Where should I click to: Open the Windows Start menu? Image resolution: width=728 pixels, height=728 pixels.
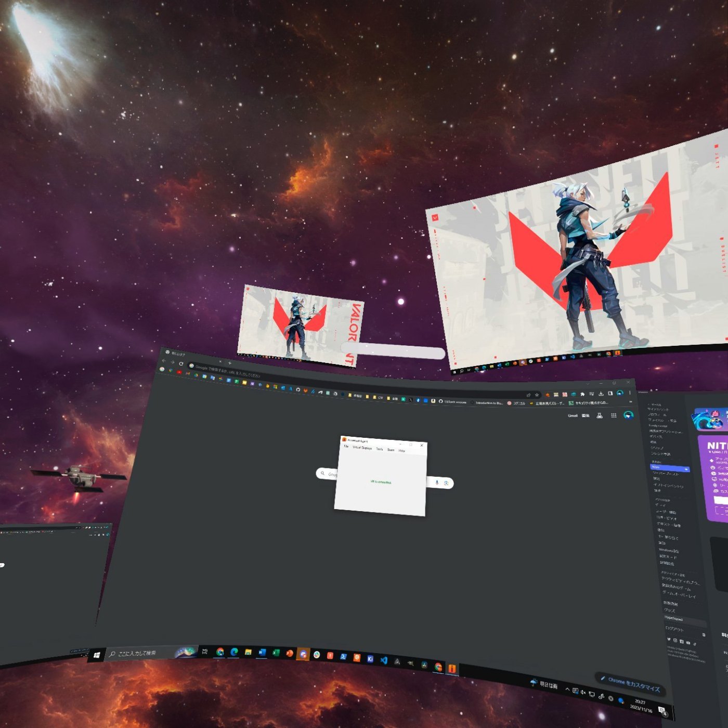96,655
